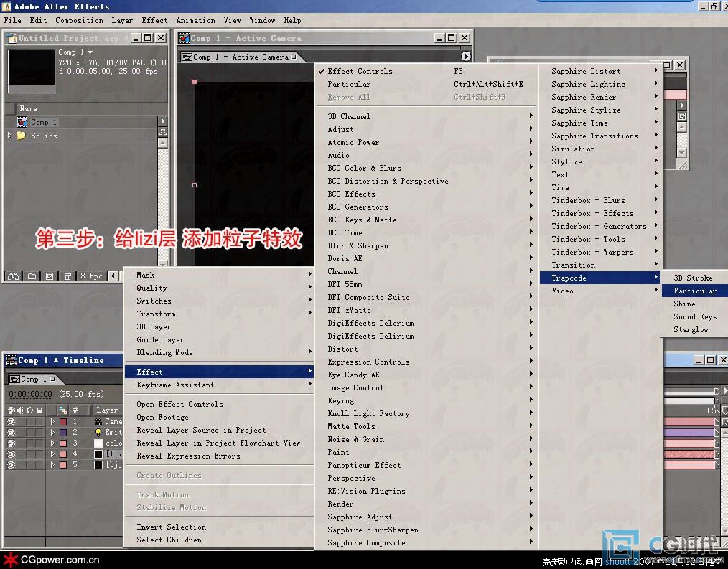The width and height of the screenshot is (728, 569).
Task: Hide layer 2 Emitter with eye toggle
Action: tap(11, 432)
